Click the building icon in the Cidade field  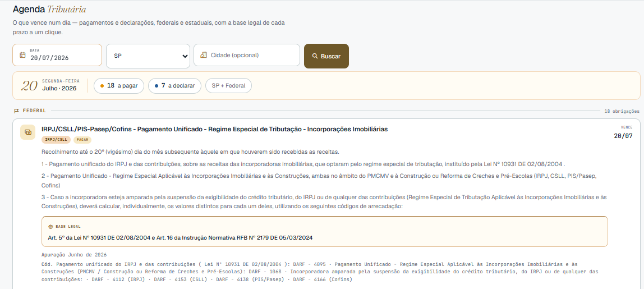[x=203, y=55]
